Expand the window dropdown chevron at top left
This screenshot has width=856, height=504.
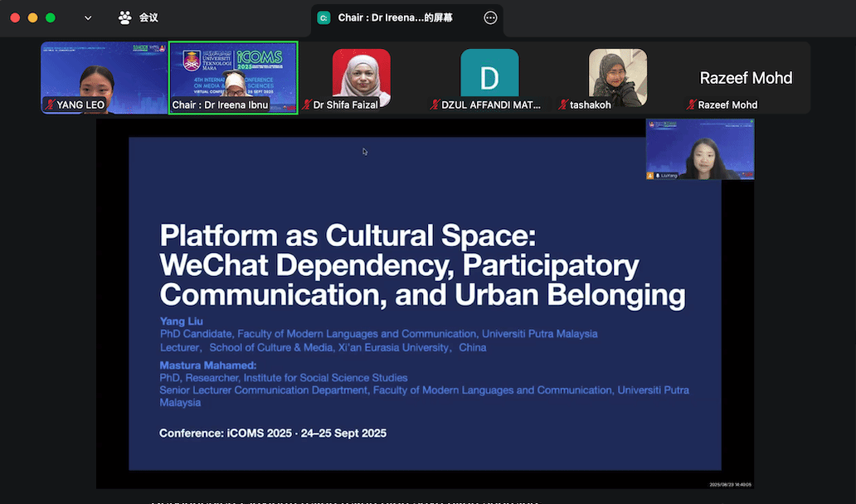point(88,17)
